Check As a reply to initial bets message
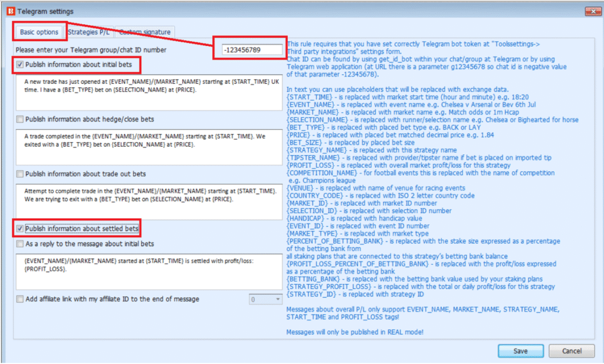 tap(21, 244)
